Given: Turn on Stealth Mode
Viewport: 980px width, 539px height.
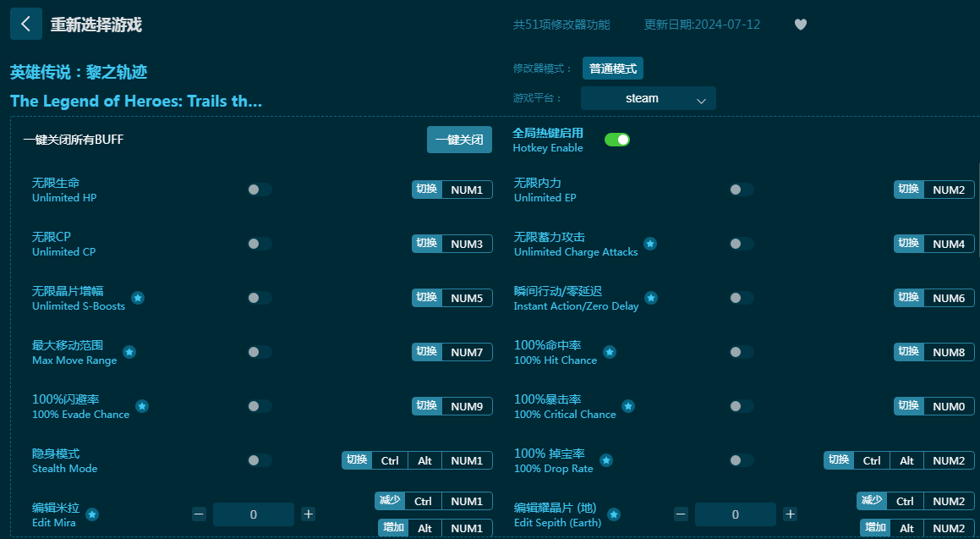Looking at the screenshot, I should coord(260,461).
